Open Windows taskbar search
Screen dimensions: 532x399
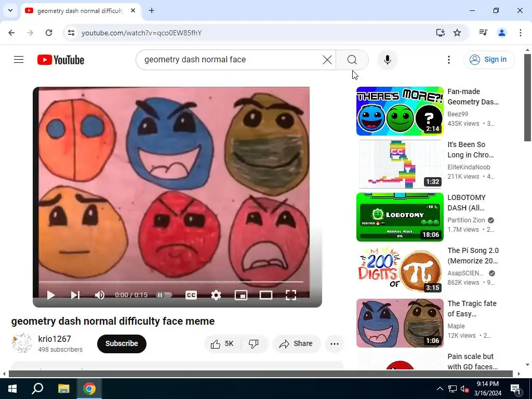click(x=37, y=389)
